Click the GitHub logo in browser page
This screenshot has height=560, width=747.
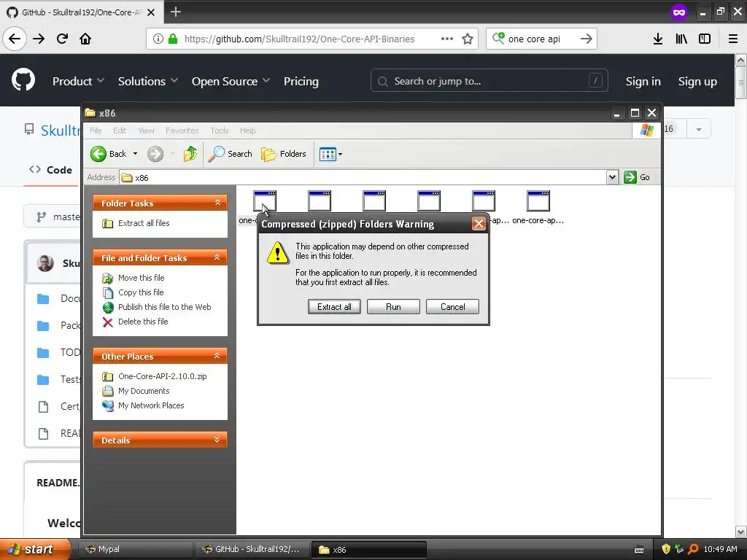pos(23,80)
